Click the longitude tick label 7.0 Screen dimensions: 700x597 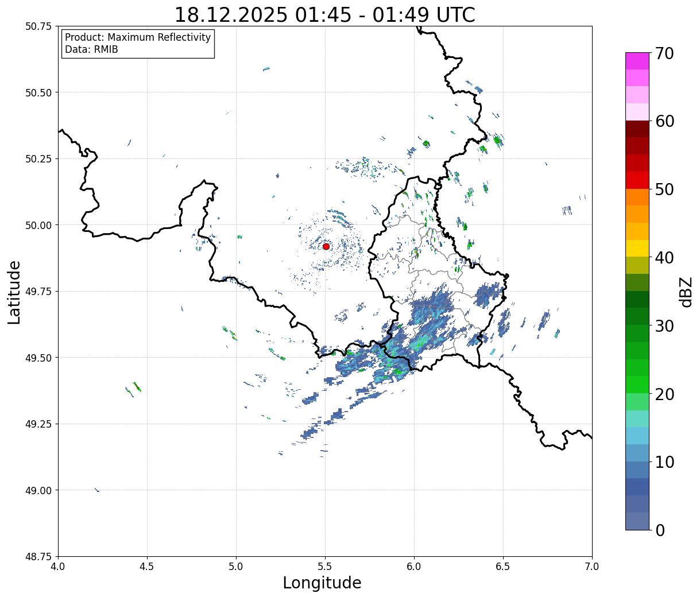pyautogui.click(x=592, y=567)
